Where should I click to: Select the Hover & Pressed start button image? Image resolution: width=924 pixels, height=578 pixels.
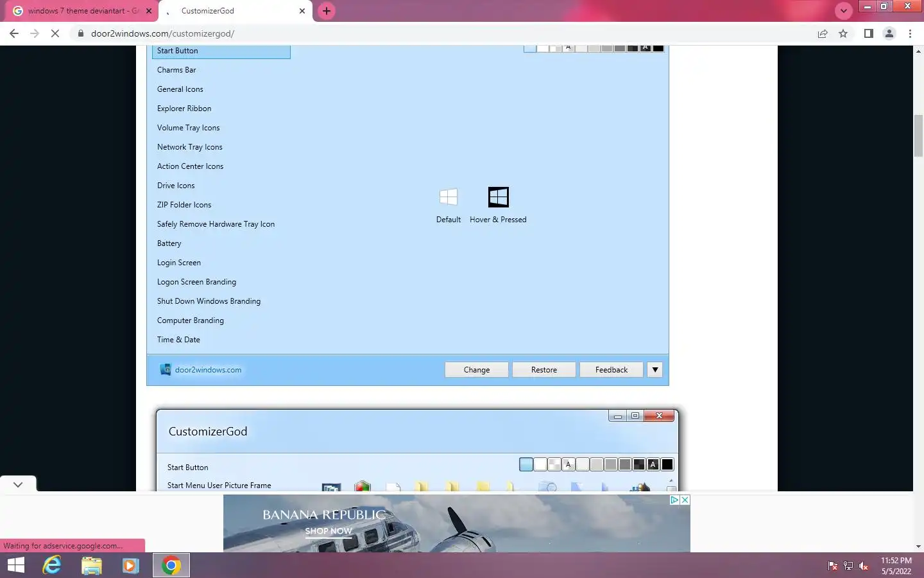(499, 197)
